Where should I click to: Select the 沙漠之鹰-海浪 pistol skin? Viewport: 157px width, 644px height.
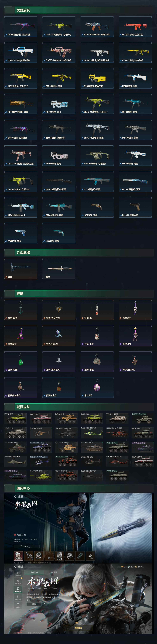pos(21,233)
